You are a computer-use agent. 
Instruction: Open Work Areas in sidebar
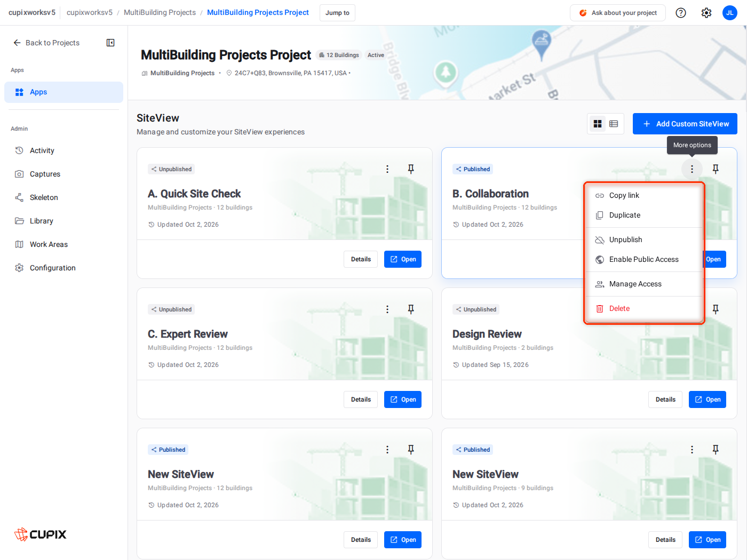tap(63, 244)
